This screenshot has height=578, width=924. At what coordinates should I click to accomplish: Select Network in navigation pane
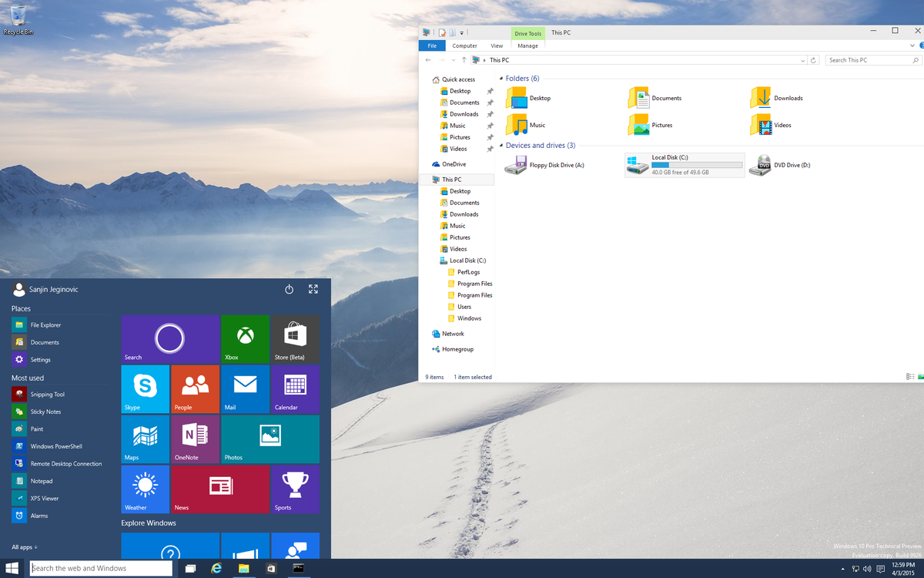[x=447, y=334]
